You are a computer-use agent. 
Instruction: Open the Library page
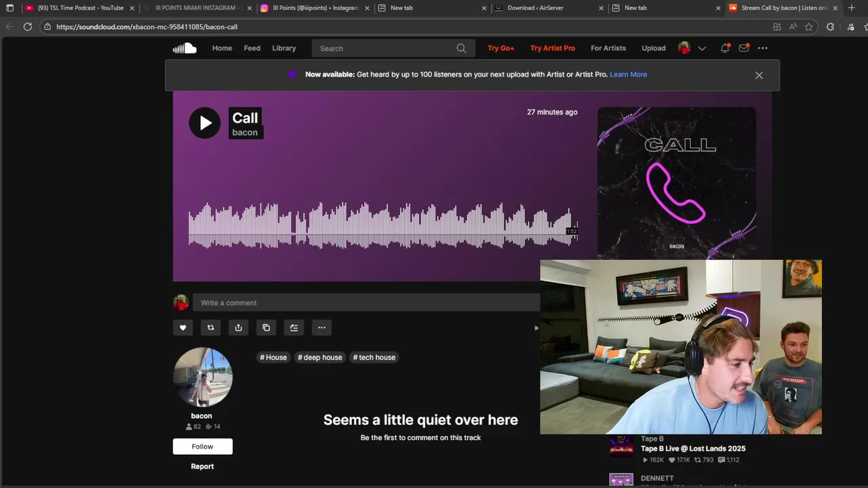coord(284,48)
